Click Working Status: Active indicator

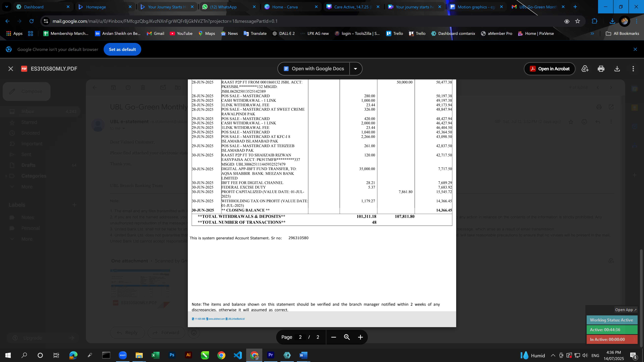pyautogui.click(x=612, y=320)
